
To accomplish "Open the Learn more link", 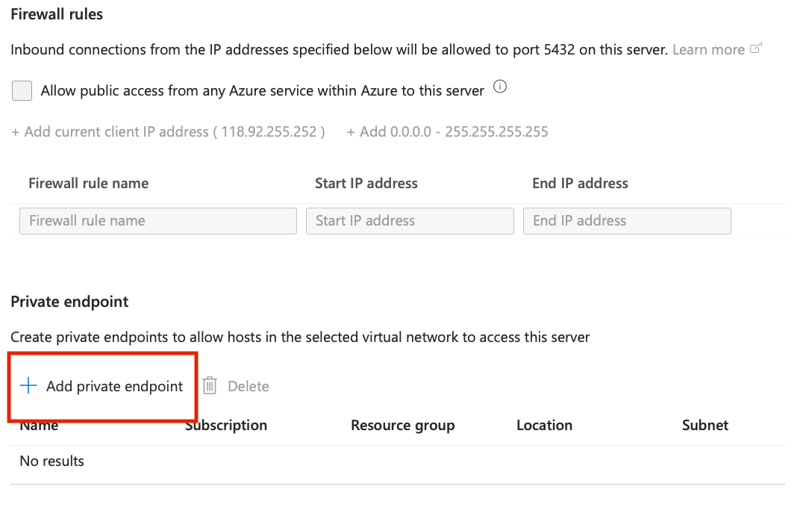I will tap(708, 50).
